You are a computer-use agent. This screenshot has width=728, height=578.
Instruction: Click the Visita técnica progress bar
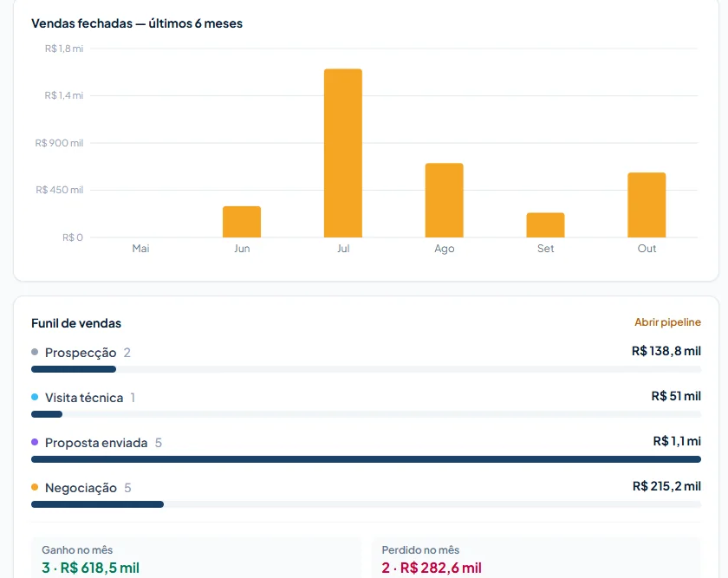366,414
